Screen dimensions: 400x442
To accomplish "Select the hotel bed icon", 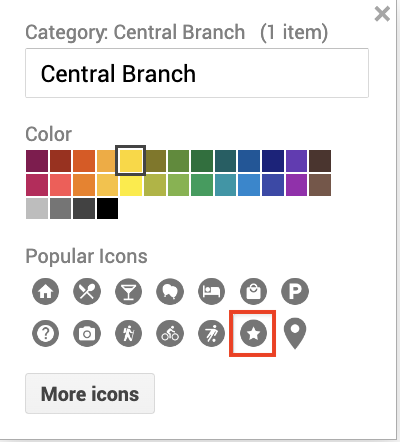I will click(x=212, y=291).
